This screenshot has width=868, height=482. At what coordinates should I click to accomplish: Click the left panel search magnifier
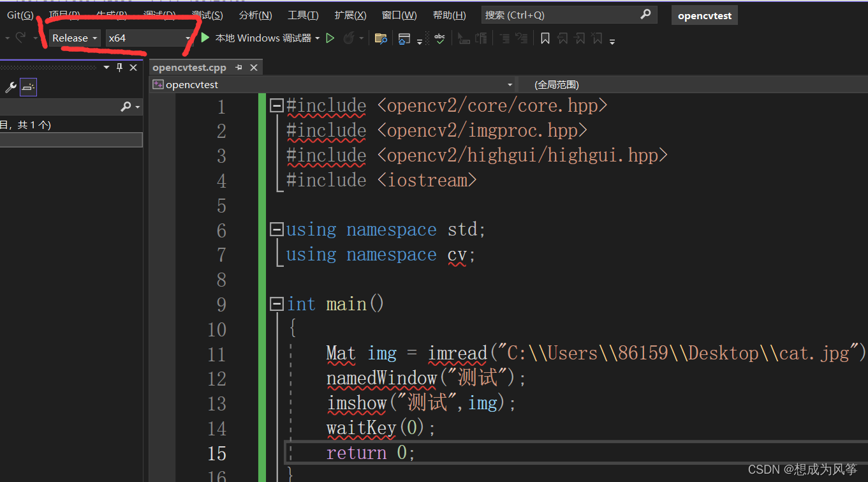[126, 107]
